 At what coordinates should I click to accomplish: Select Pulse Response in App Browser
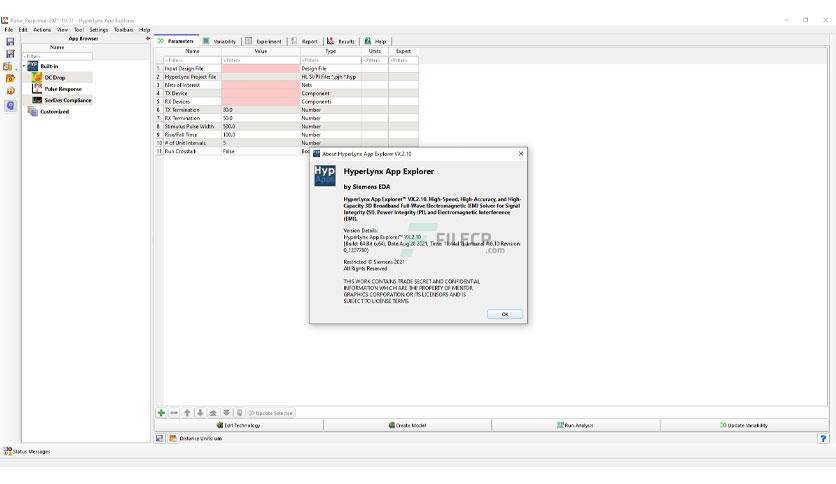[x=63, y=89]
